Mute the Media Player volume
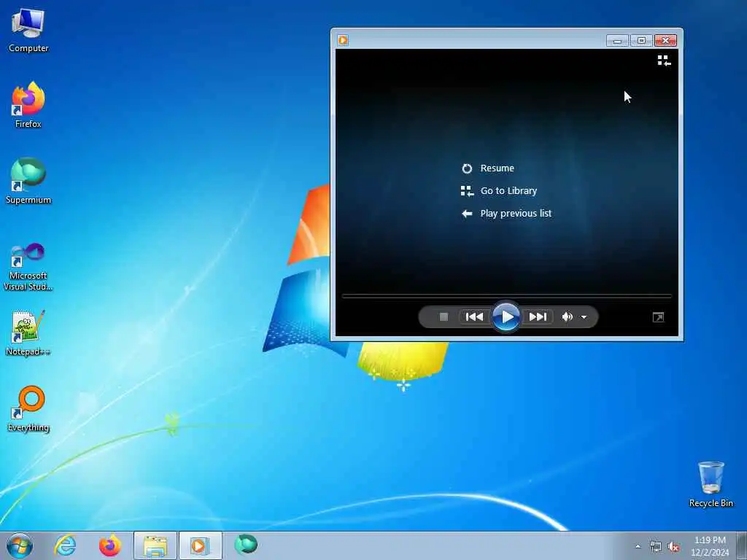The width and height of the screenshot is (747, 560). point(567,316)
